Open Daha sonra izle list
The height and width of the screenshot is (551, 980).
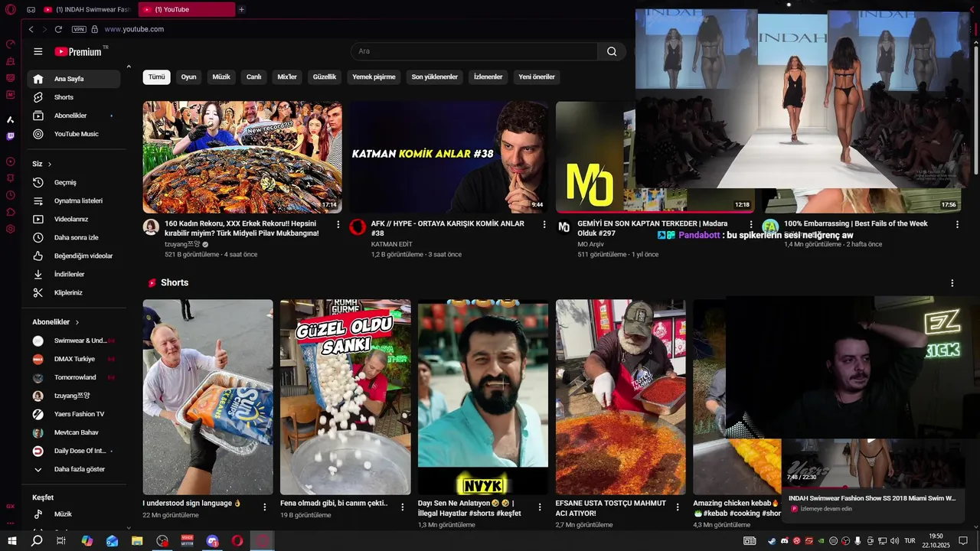coord(73,237)
